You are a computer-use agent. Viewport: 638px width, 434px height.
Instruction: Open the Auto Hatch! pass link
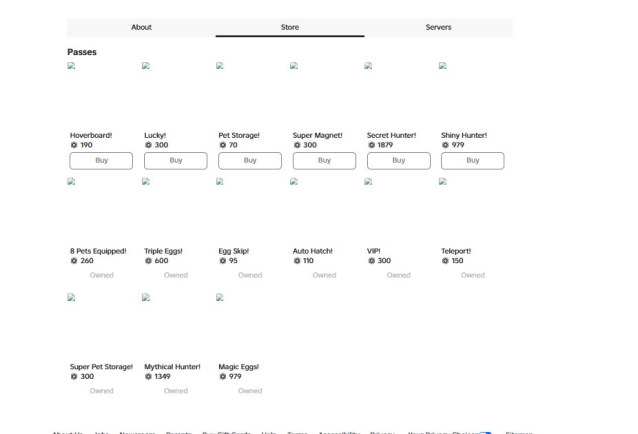(x=312, y=251)
